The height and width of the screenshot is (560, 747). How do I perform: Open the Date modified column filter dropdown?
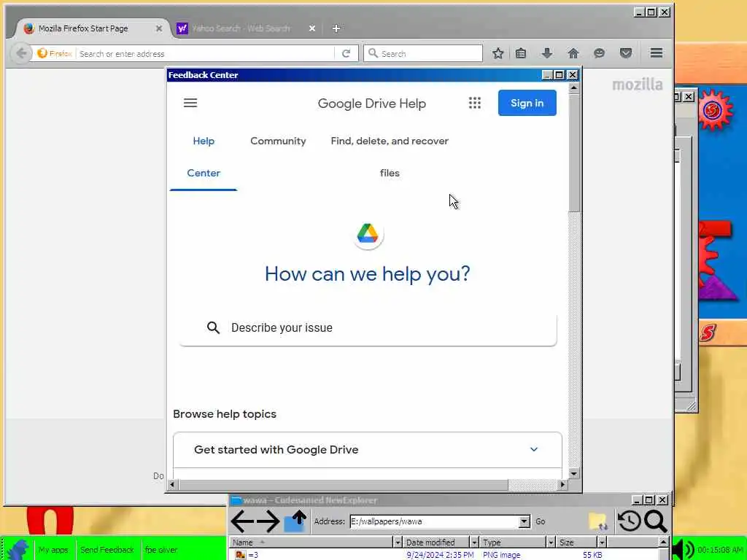tap(474, 542)
